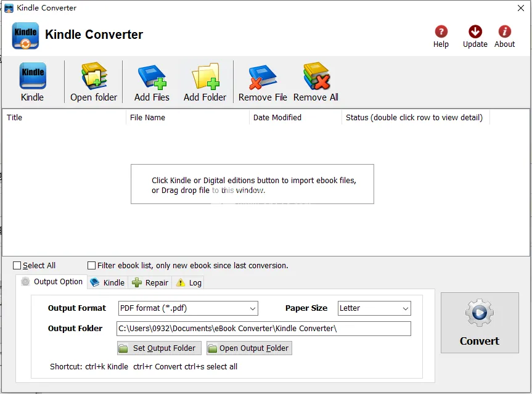
Task: Click the Update download arrow icon
Action: click(475, 31)
